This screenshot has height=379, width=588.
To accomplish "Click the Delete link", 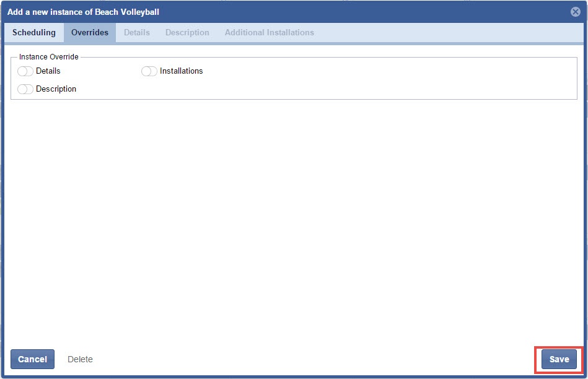I will click(80, 359).
